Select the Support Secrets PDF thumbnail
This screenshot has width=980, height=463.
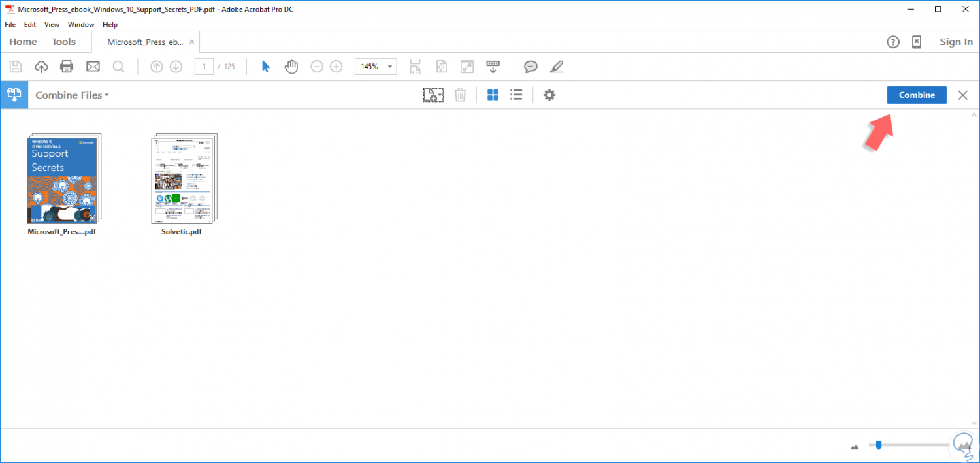pyautogui.click(x=63, y=178)
